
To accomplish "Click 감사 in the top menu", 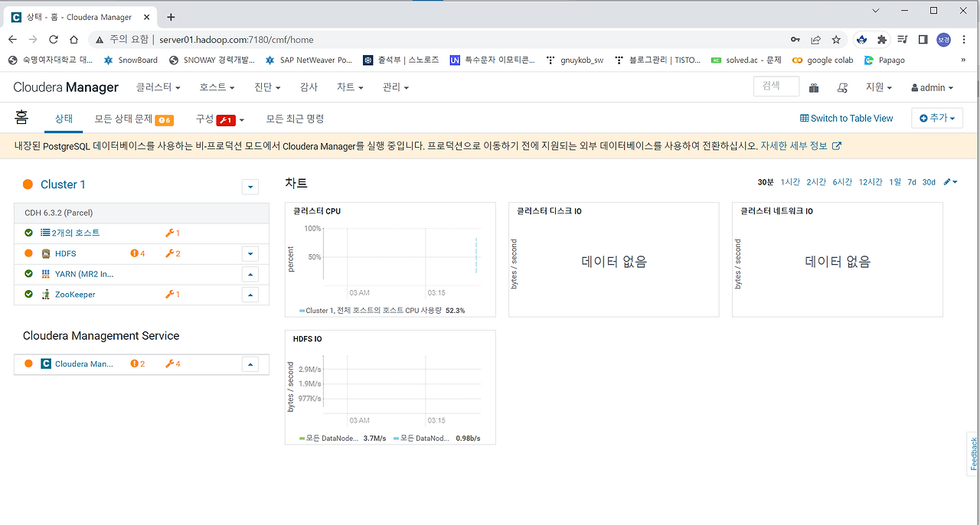I will coord(309,87).
